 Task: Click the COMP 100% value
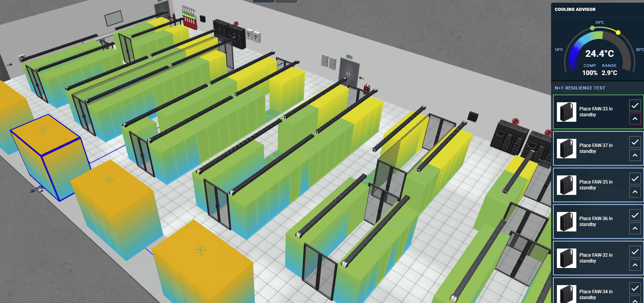pos(590,73)
